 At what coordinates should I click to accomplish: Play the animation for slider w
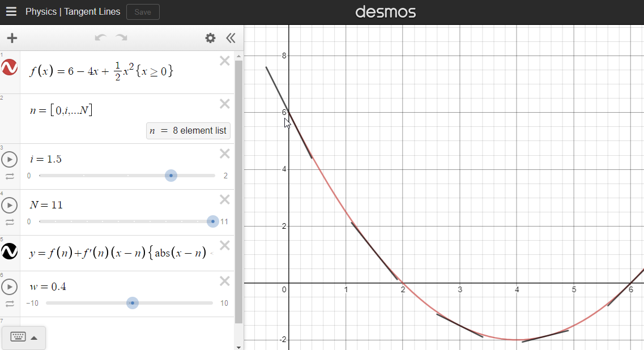[x=9, y=286]
